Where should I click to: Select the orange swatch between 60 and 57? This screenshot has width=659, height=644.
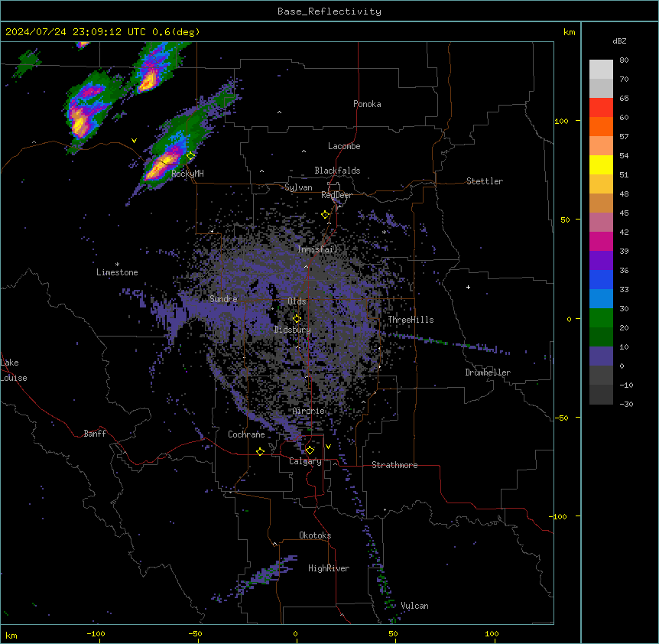coord(601,126)
